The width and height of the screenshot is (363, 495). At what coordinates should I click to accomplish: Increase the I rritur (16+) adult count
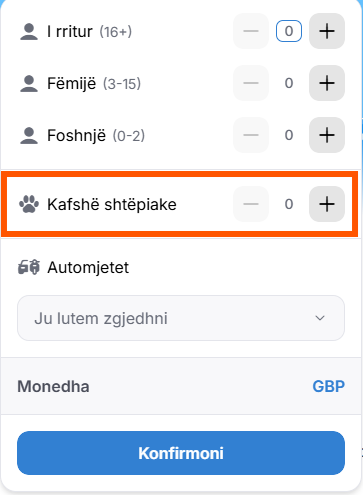pos(327,31)
